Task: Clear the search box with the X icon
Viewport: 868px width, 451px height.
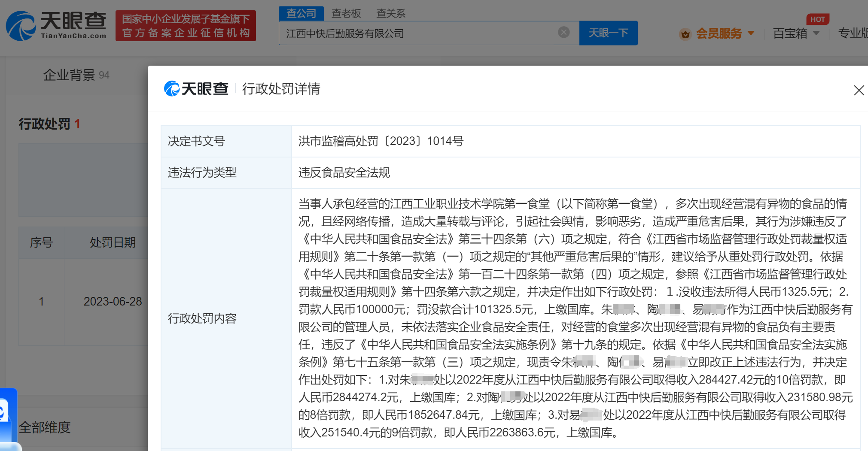Action: click(563, 33)
